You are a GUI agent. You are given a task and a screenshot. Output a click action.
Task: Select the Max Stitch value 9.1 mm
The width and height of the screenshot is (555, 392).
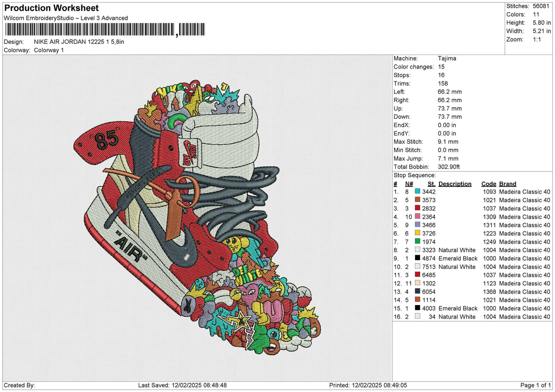tap(448, 141)
